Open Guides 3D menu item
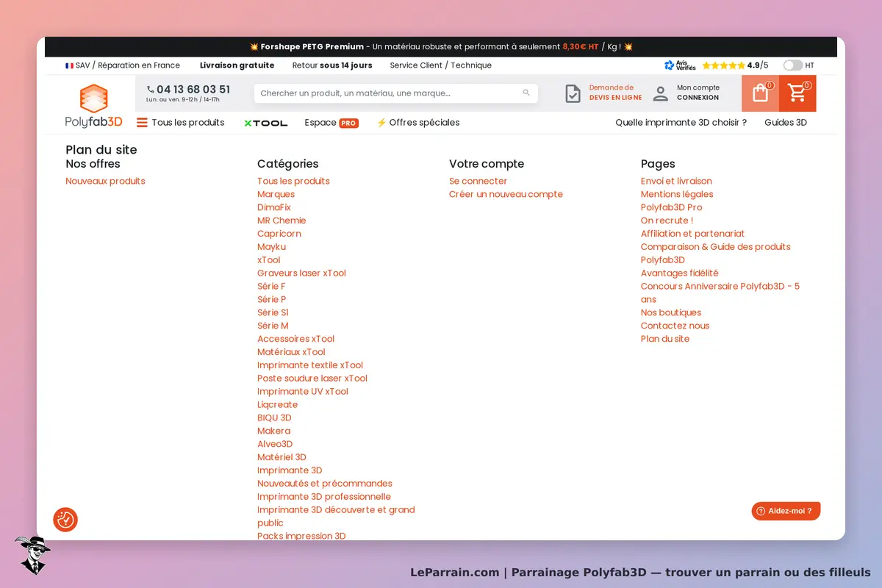The width and height of the screenshot is (882, 588). (786, 123)
